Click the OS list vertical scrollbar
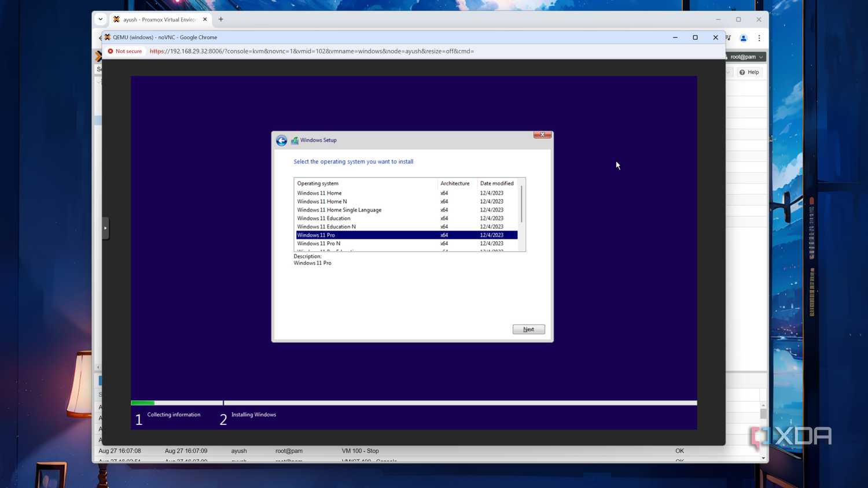 522,204
